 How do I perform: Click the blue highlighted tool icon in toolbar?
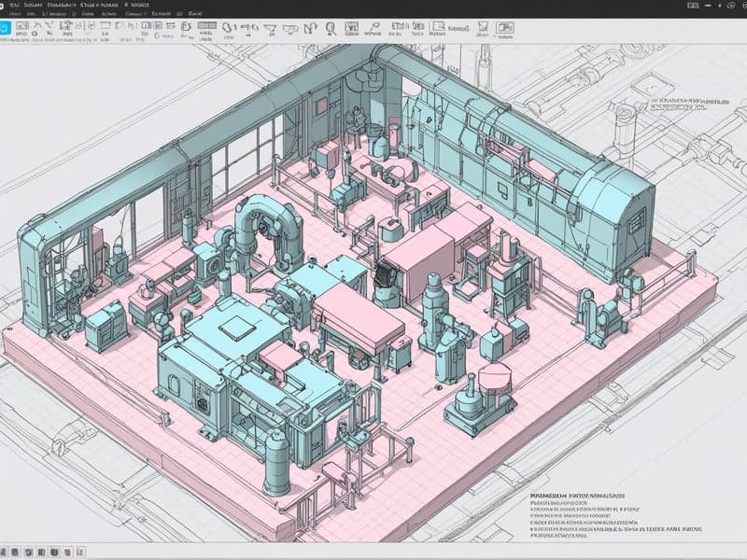coord(6,28)
